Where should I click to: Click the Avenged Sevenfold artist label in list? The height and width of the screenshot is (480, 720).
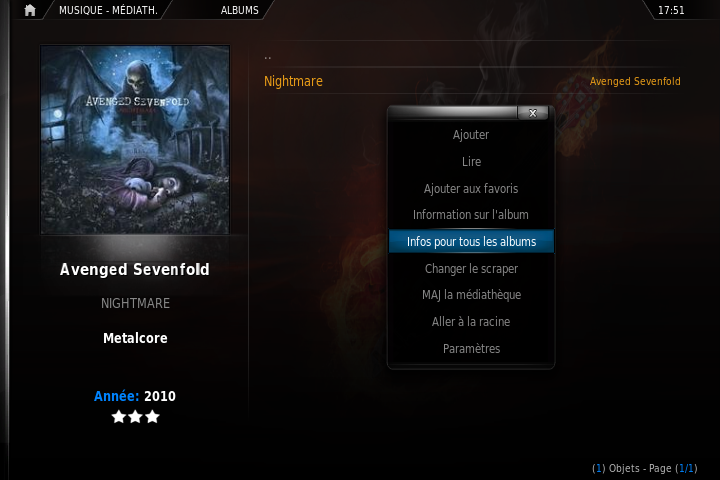635,81
